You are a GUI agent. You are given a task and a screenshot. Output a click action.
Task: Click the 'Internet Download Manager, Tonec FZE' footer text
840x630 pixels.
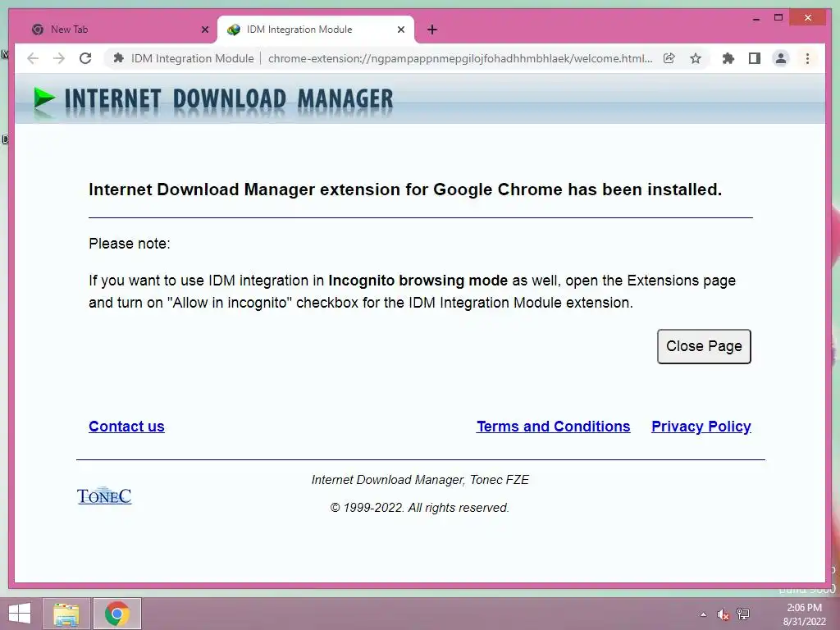click(x=420, y=480)
